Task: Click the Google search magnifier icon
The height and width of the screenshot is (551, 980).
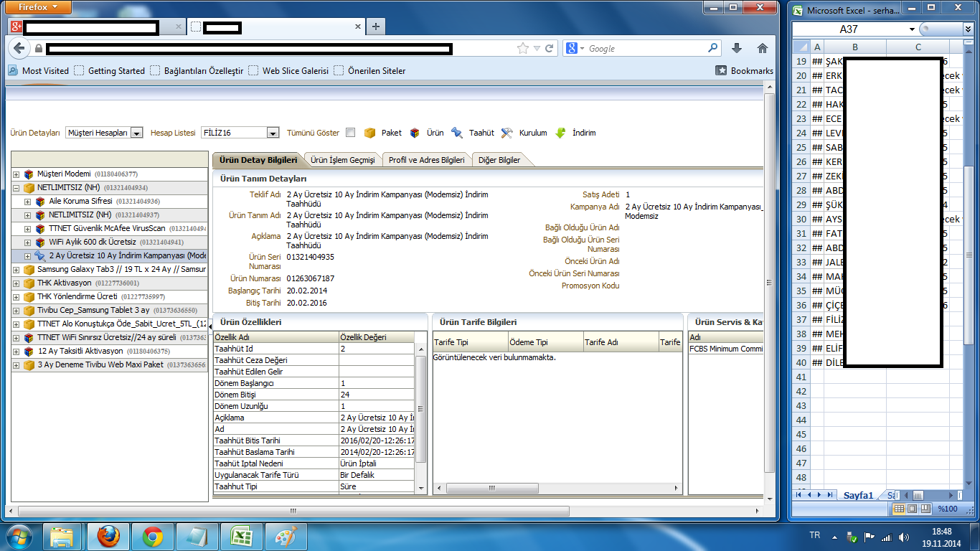Action: [713, 48]
